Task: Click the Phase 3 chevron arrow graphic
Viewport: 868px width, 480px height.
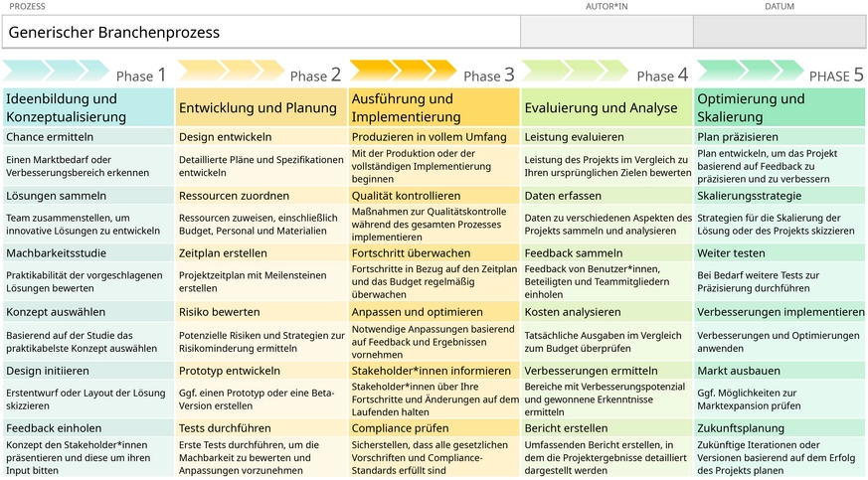Action: [x=403, y=71]
